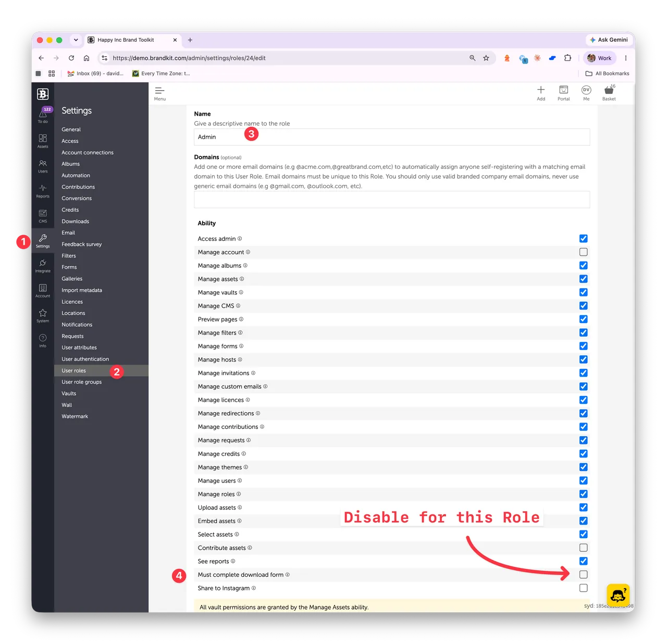The width and height of the screenshot is (667, 644).
Task: Open Account connections settings
Action: point(88,152)
